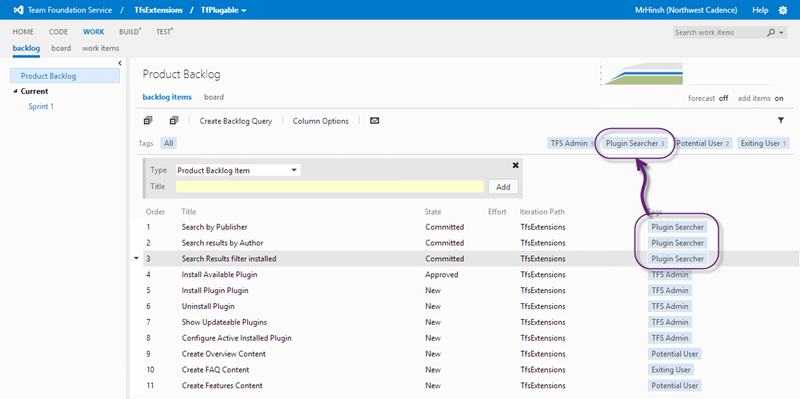Click the search magnifier icon

pyautogui.click(x=771, y=32)
